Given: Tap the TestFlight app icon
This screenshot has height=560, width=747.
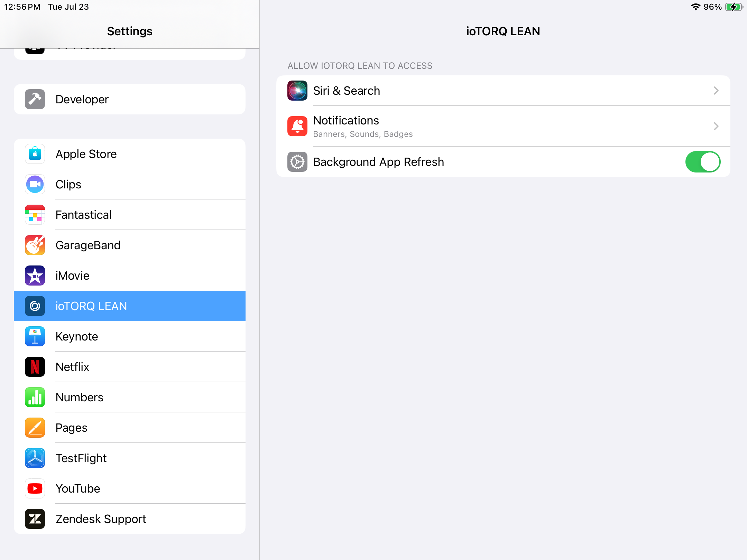Looking at the screenshot, I should point(35,458).
